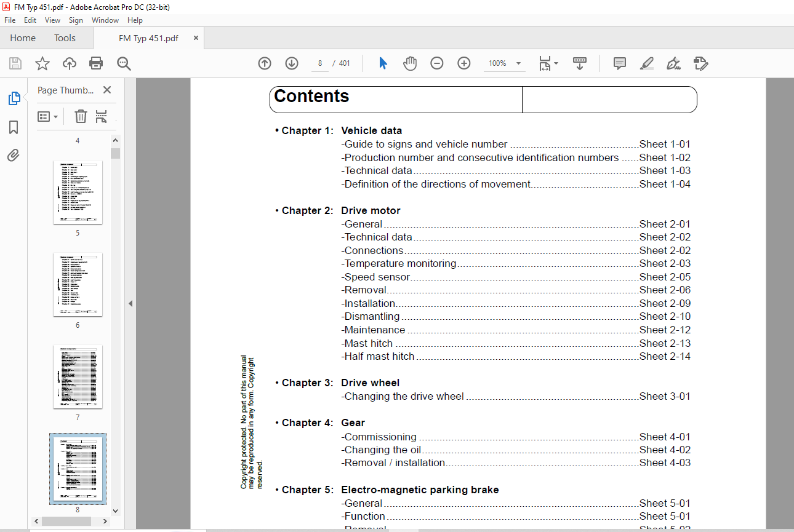The width and height of the screenshot is (794, 532).
Task: Upload file to cloud icon
Action: 70,63
